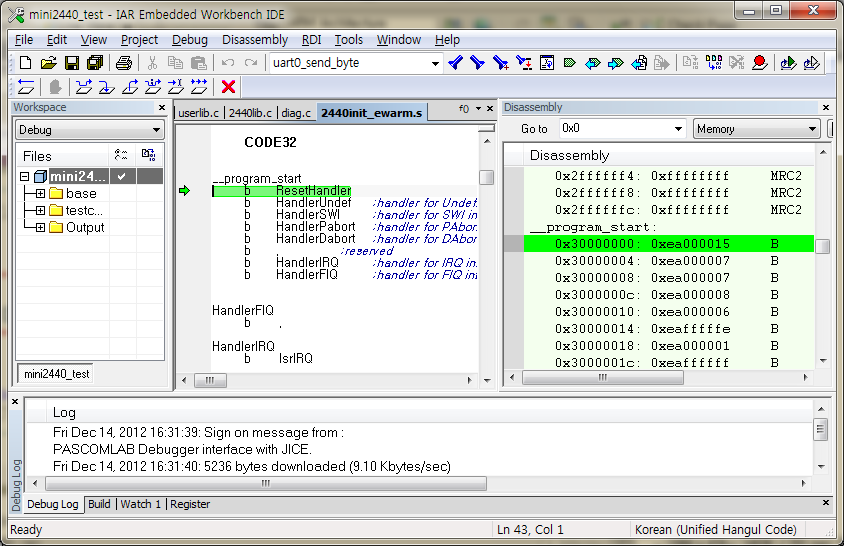The height and width of the screenshot is (546, 844).
Task: Click the Undo arrow icon
Action: pos(228,63)
